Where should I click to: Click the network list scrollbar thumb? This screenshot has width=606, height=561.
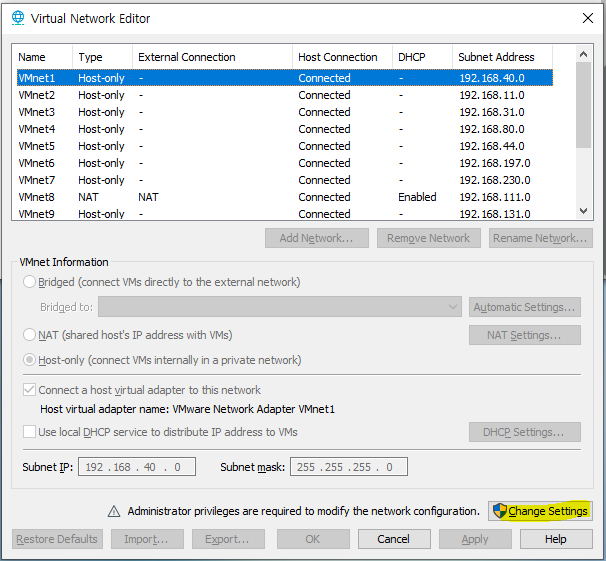point(584,105)
